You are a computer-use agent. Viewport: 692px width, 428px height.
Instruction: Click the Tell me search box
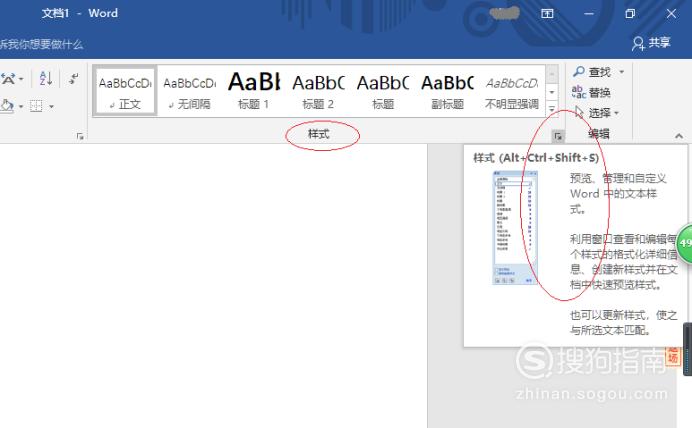pos(41,44)
